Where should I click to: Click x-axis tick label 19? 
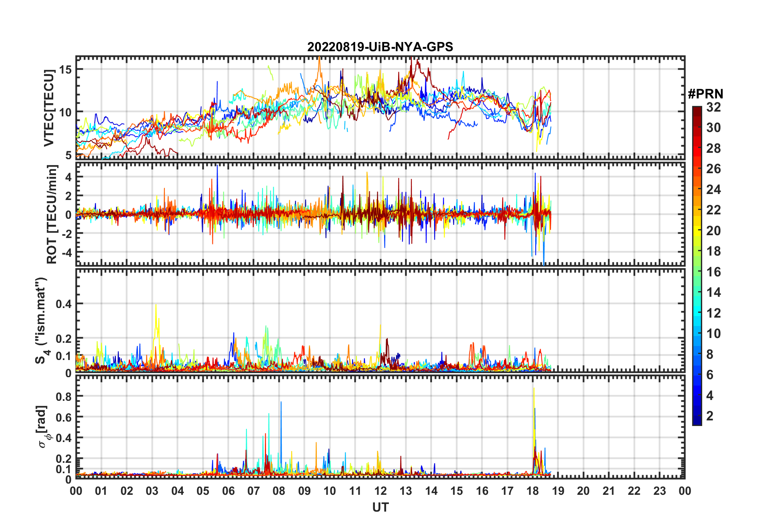click(x=558, y=491)
